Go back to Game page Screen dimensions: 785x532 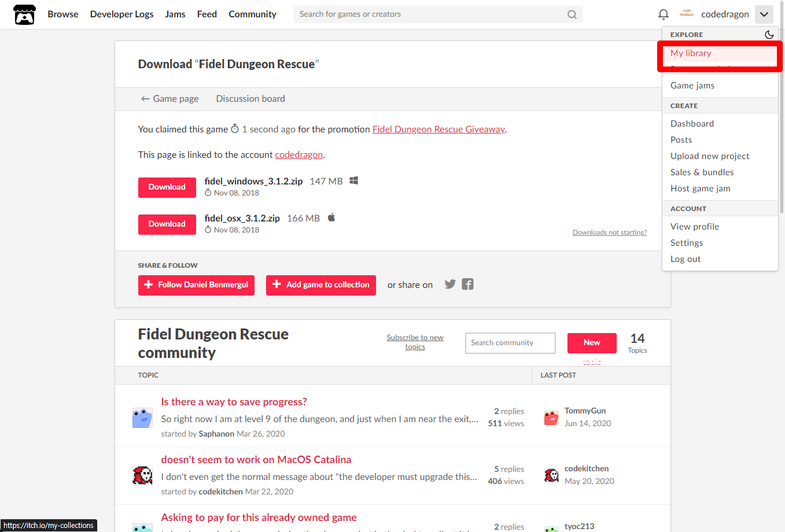(x=169, y=99)
